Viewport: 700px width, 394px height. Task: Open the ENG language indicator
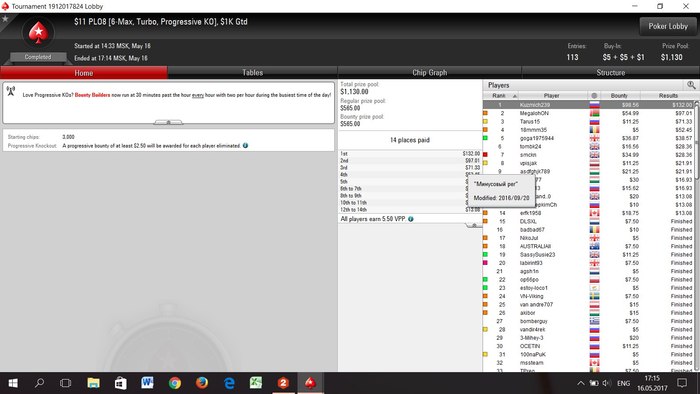[x=623, y=383]
